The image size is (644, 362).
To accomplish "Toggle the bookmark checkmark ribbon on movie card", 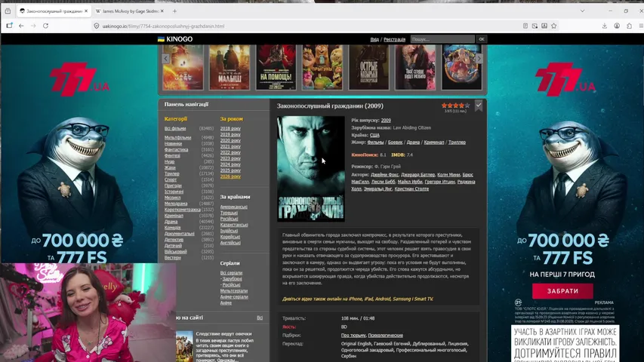I will [x=479, y=106].
